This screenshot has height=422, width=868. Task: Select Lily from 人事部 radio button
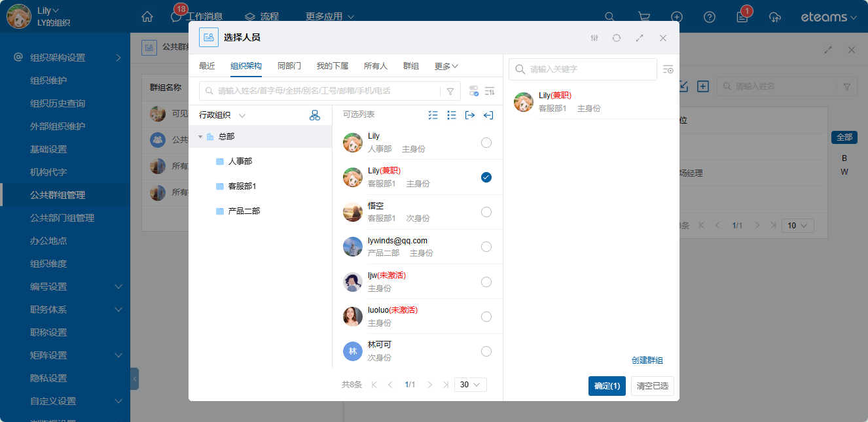486,143
